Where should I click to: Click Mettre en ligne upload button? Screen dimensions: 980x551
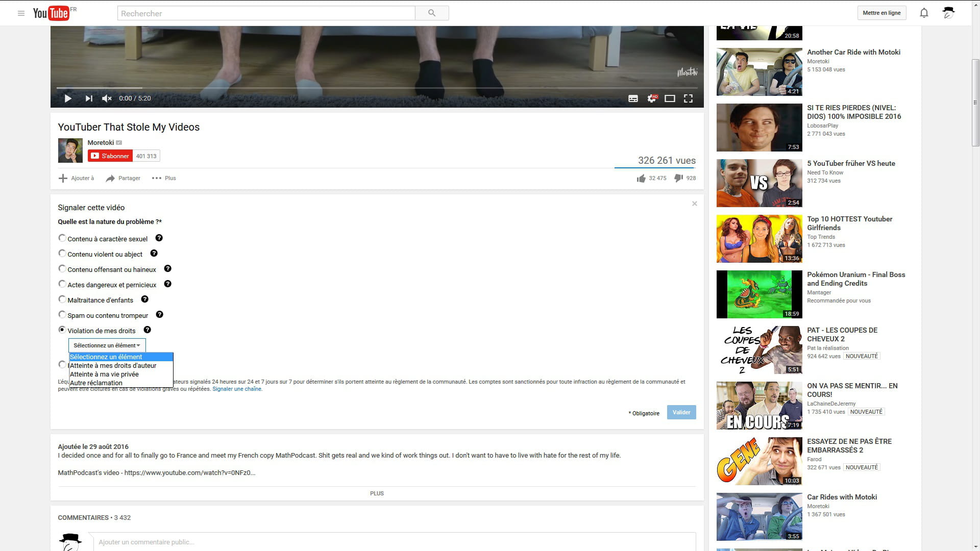click(x=881, y=13)
